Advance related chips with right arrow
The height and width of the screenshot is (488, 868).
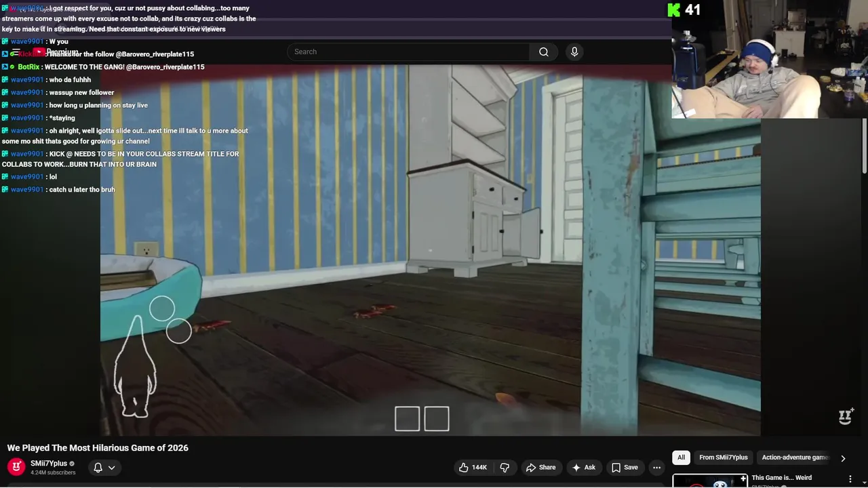(x=843, y=458)
